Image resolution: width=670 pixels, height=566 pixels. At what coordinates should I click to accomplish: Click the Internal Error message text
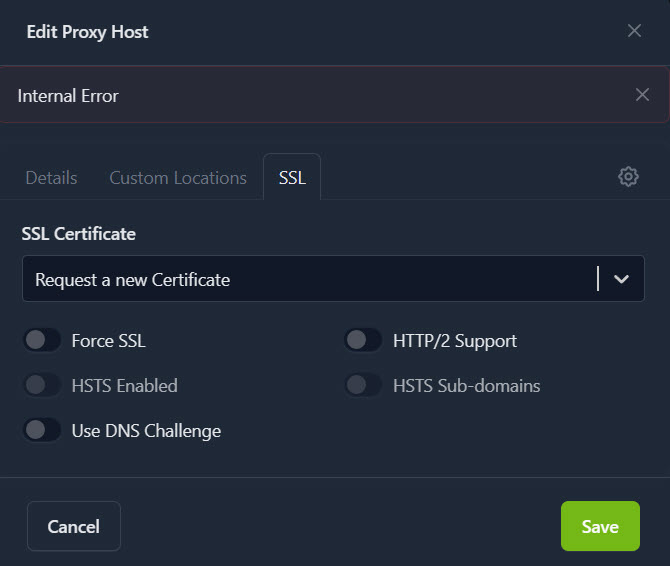68,96
